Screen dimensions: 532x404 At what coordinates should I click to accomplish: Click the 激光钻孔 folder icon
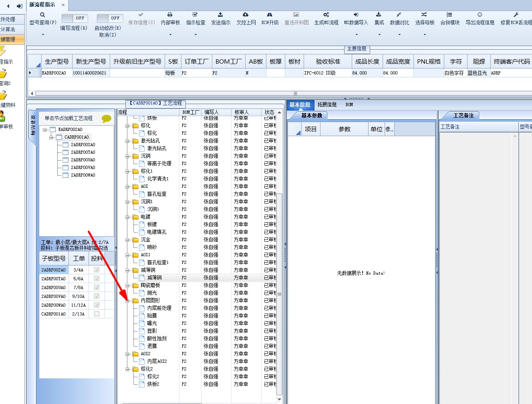(135, 141)
